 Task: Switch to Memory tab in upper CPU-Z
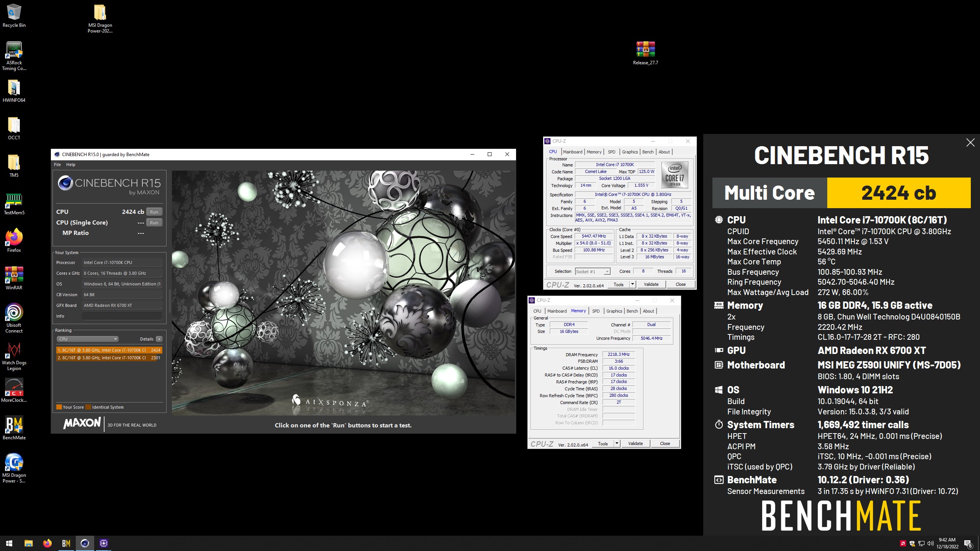click(x=594, y=152)
